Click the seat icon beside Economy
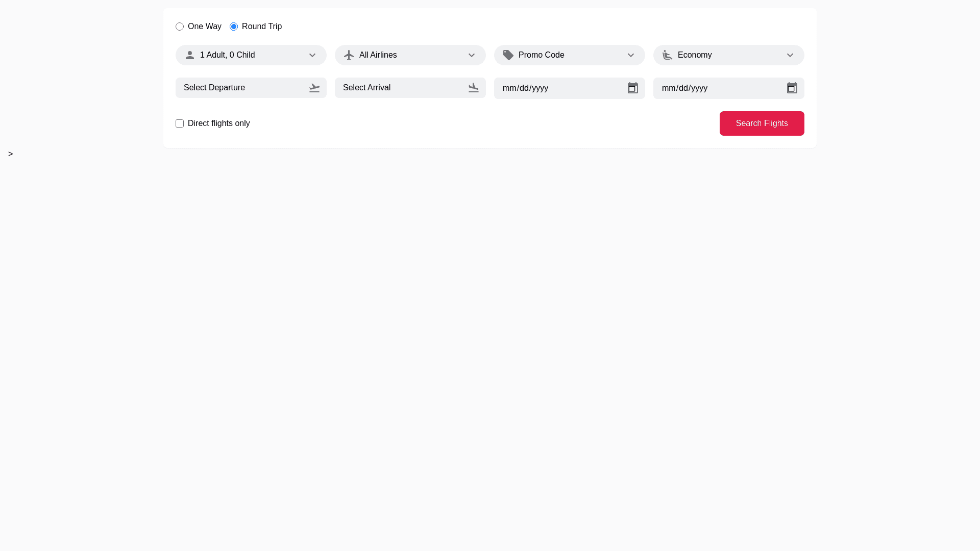 (668, 55)
